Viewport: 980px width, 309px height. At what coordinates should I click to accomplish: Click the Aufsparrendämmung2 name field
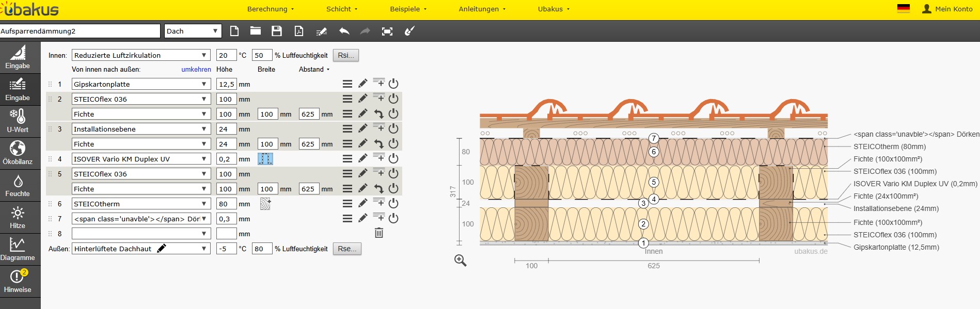tap(80, 31)
